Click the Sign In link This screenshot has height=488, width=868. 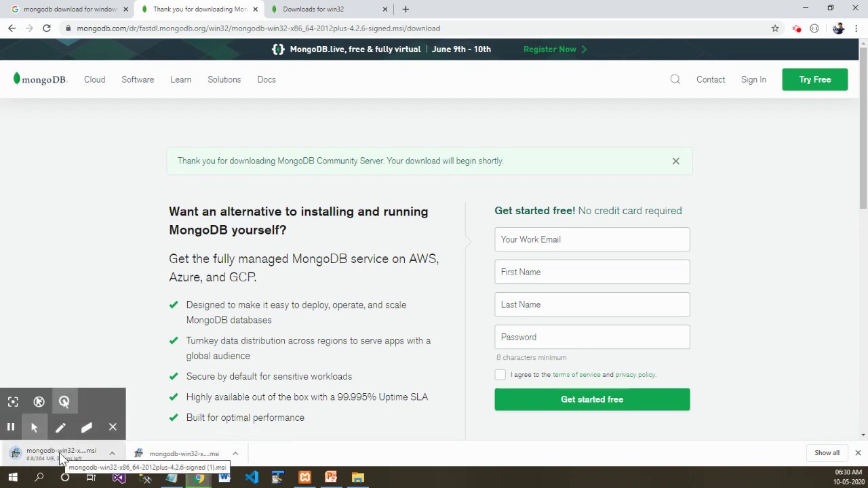pos(753,79)
